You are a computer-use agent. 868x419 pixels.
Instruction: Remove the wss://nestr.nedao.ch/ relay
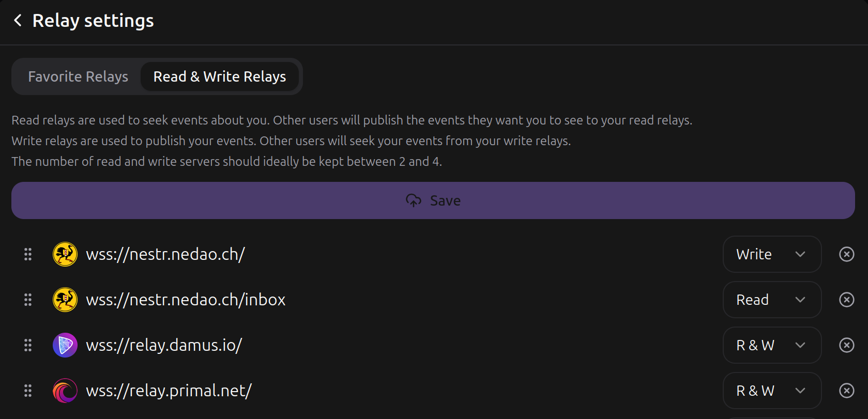(x=846, y=254)
